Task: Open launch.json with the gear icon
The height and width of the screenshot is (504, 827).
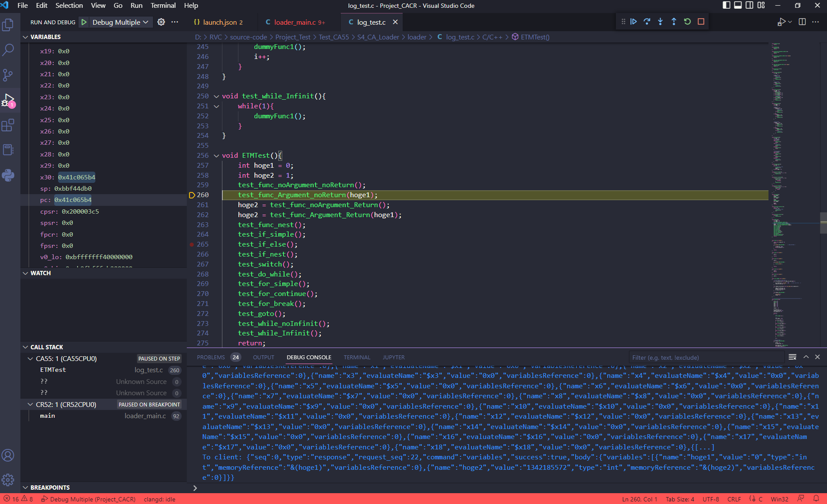Action: 161,22
